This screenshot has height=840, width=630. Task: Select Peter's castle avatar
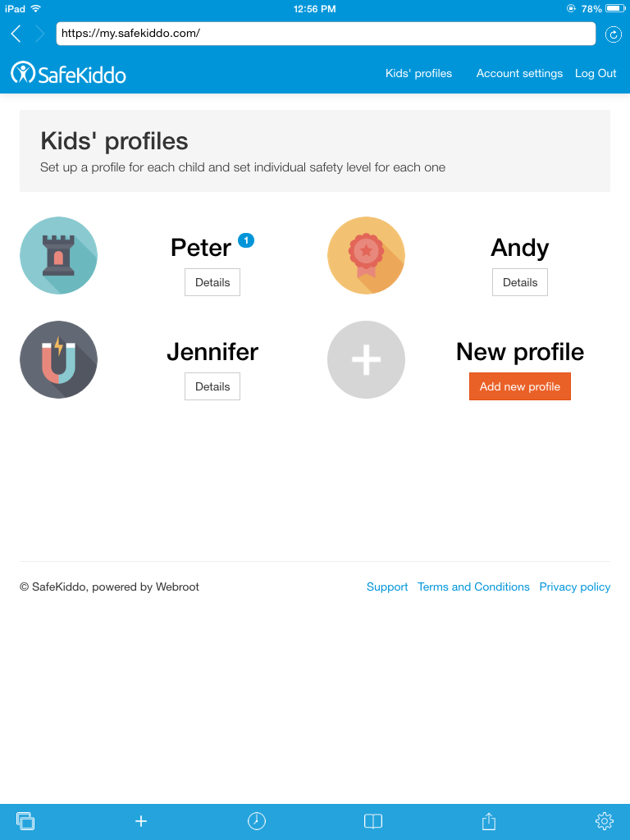point(58,255)
